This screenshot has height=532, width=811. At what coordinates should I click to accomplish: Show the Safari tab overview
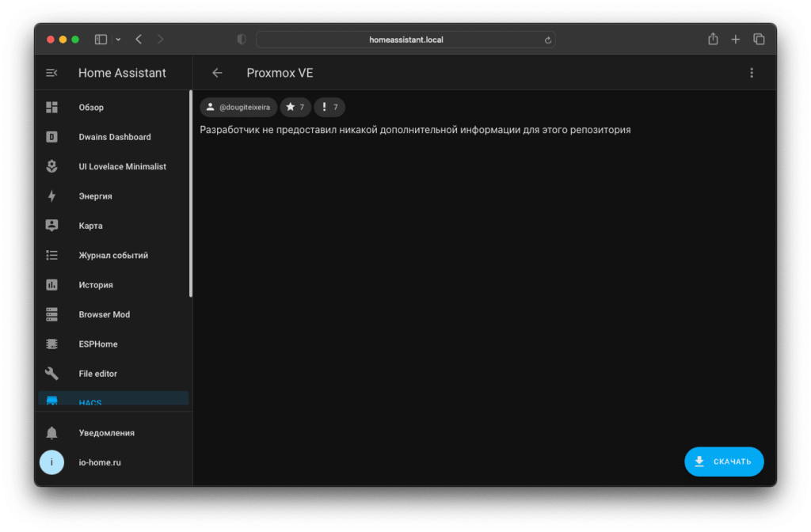[x=759, y=40]
